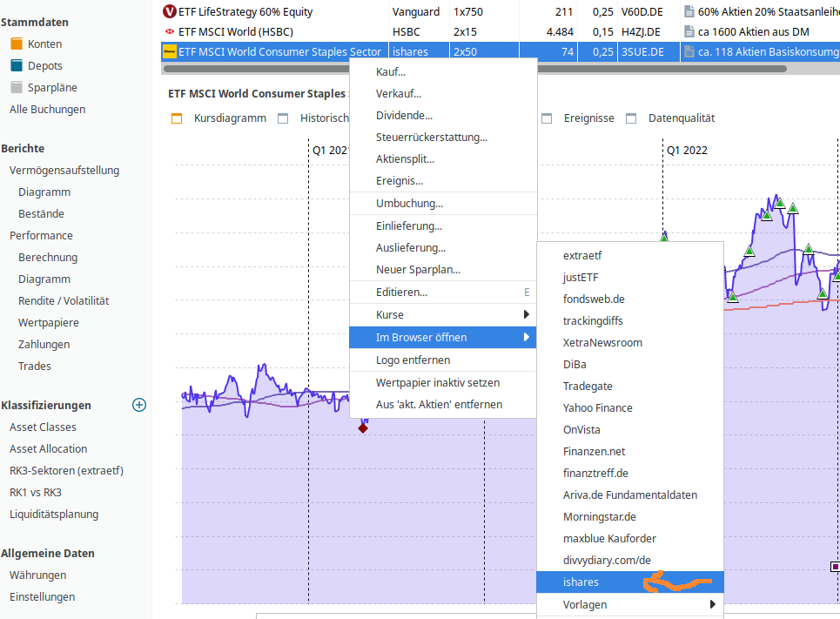Open Trades in sidebar
Viewport: 840px width, 619px height.
coord(34,367)
